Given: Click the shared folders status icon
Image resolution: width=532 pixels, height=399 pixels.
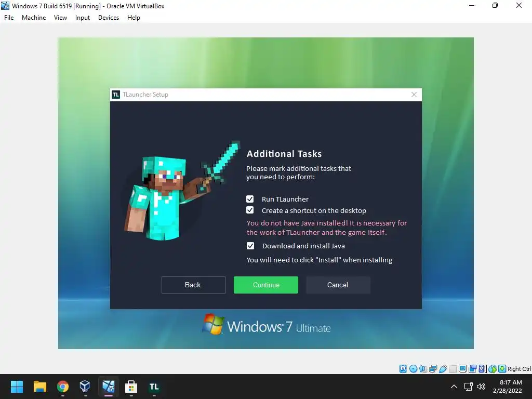Looking at the screenshot, I should tap(453, 369).
